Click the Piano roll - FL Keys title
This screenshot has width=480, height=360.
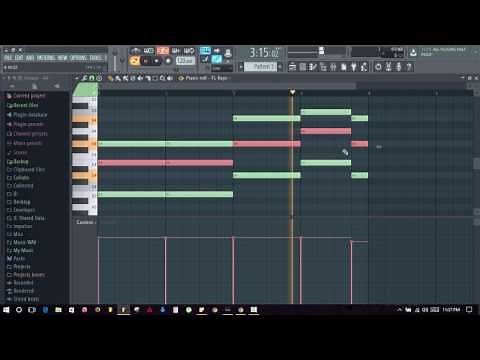tap(206, 78)
